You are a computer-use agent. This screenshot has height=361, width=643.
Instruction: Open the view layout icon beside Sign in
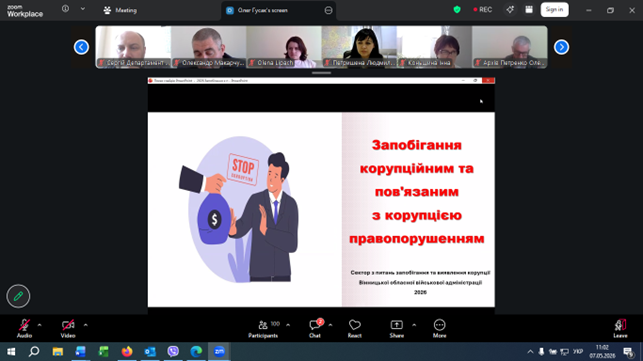[x=529, y=9]
